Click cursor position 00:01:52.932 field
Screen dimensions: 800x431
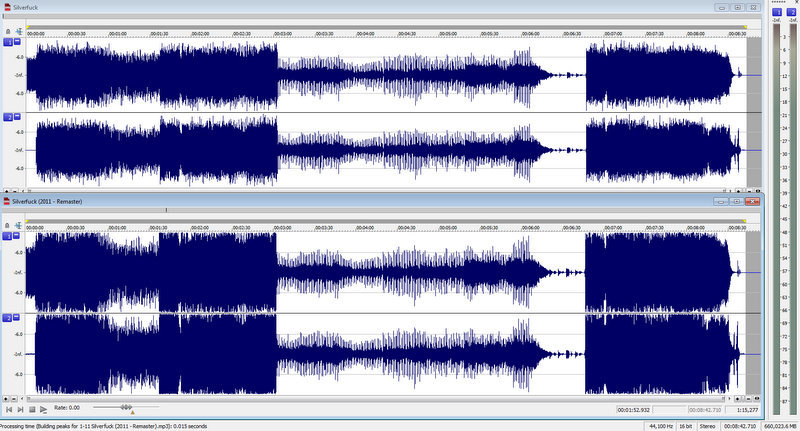click(634, 410)
